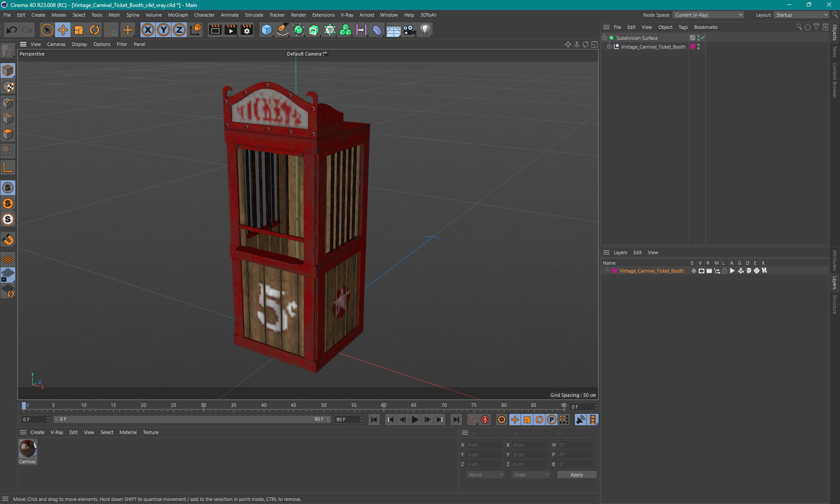Image resolution: width=840 pixels, height=504 pixels.
Task: Open the Simulate menu
Action: (x=254, y=15)
